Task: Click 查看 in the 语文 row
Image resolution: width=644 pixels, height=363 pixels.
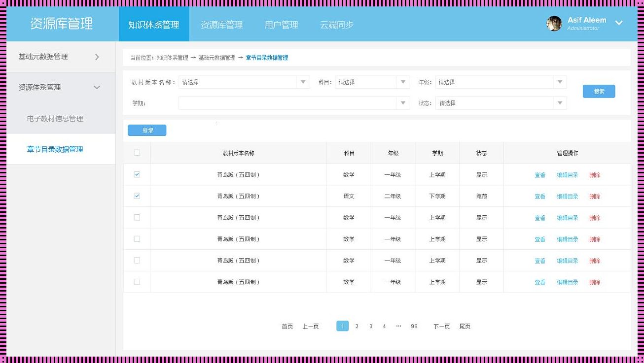Action: 540,196
